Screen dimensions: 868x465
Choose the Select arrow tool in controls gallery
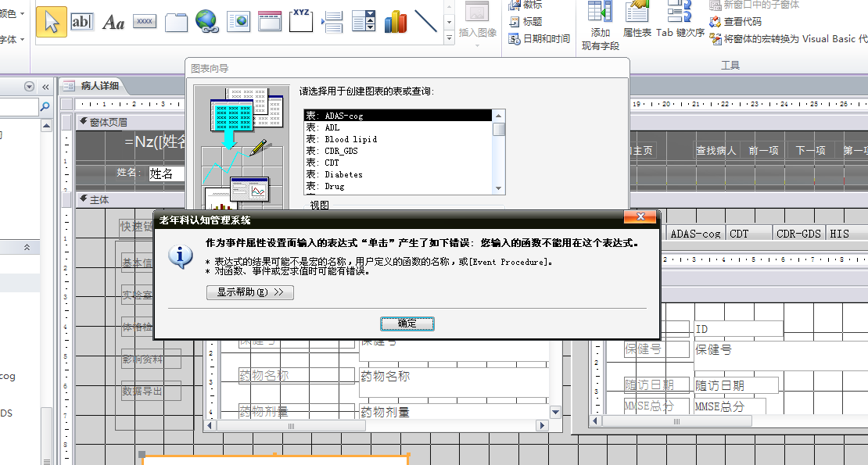tap(52, 22)
